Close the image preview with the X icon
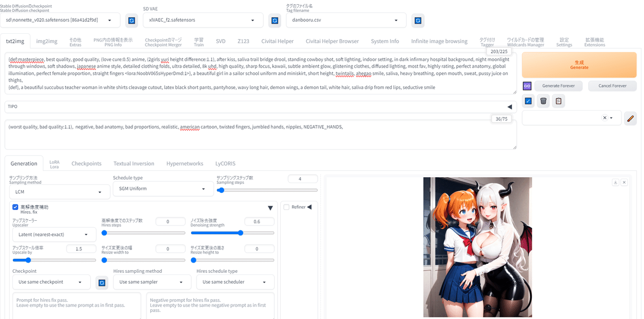Screen dimensions: 644x319 (624, 182)
